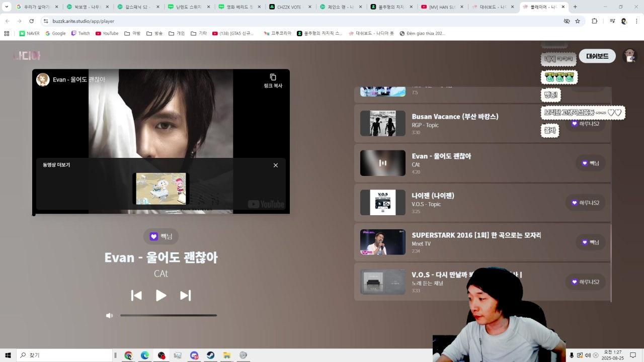644x362 pixels.
Task: Open File Explorer from the taskbar
Action: tap(227, 355)
